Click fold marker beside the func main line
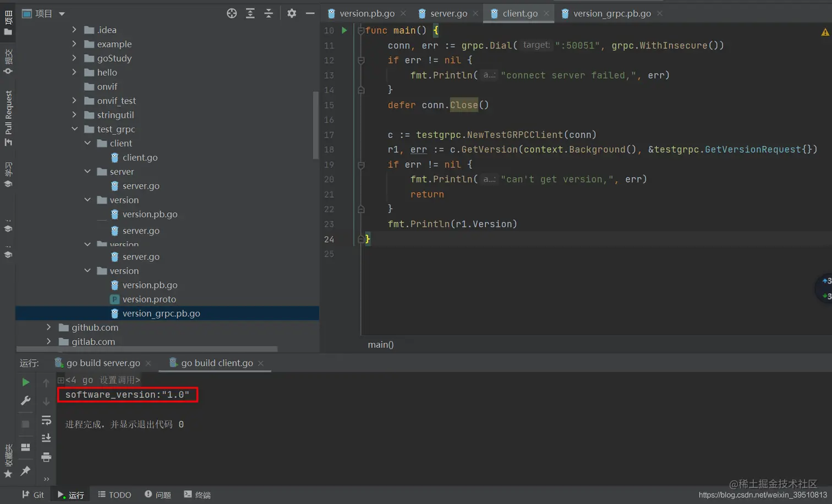This screenshot has width=832, height=504. click(x=361, y=31)
